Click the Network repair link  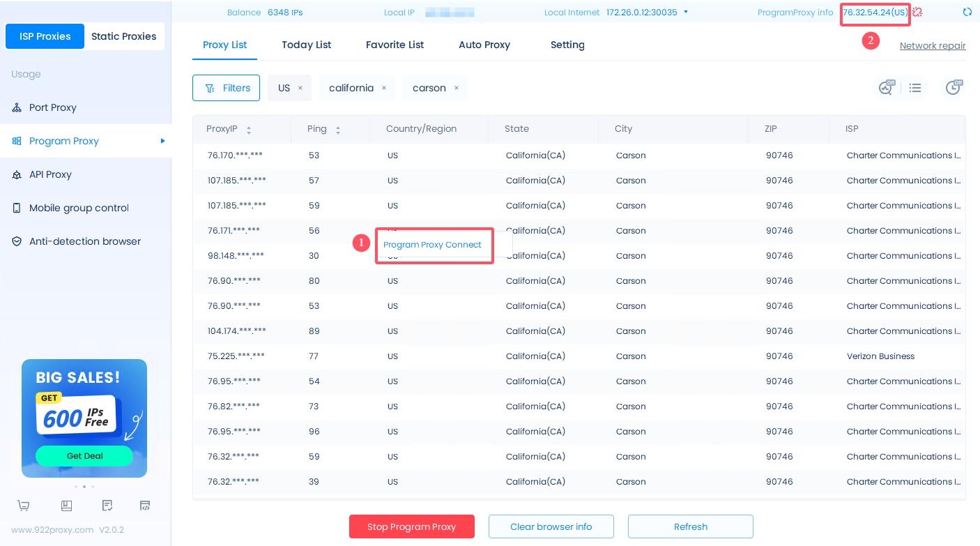tap(933, 45)
